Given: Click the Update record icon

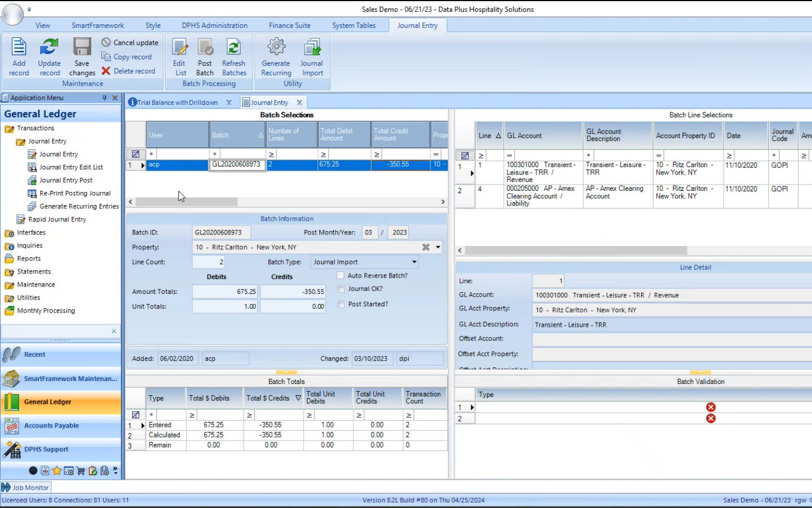Looking at the screenshot, I should click(x=49, y=57).
